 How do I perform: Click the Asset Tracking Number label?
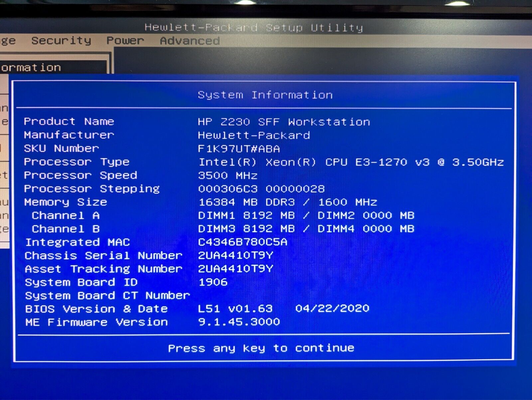(103, 269)
